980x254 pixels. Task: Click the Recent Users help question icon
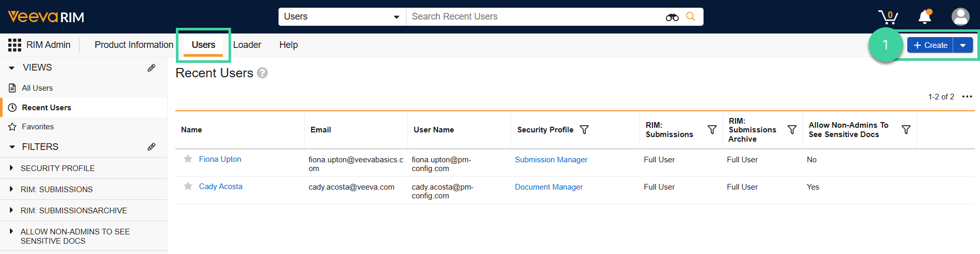coord(263,73)
